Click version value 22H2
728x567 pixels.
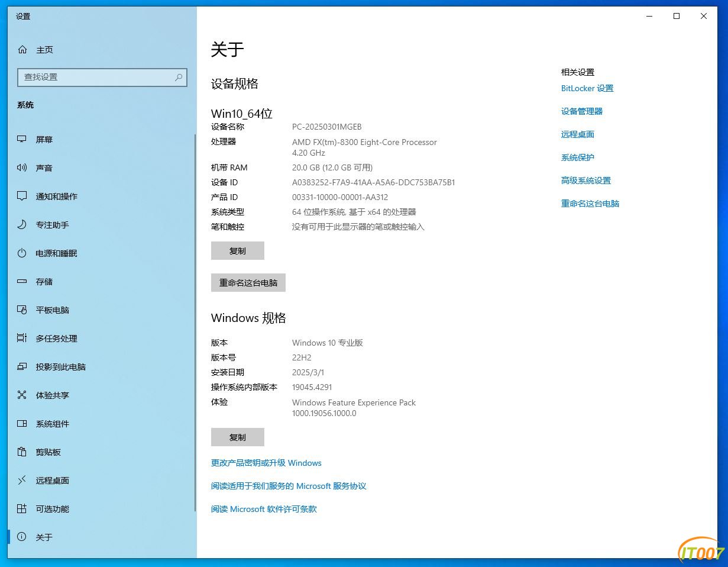(x=302, y=357)
